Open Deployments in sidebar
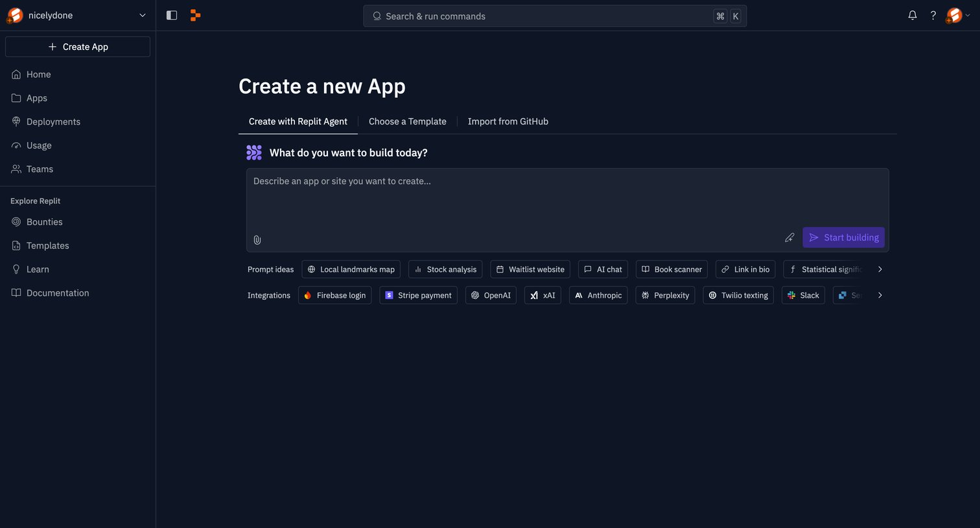The image size is (980, 528). [78, 122]
